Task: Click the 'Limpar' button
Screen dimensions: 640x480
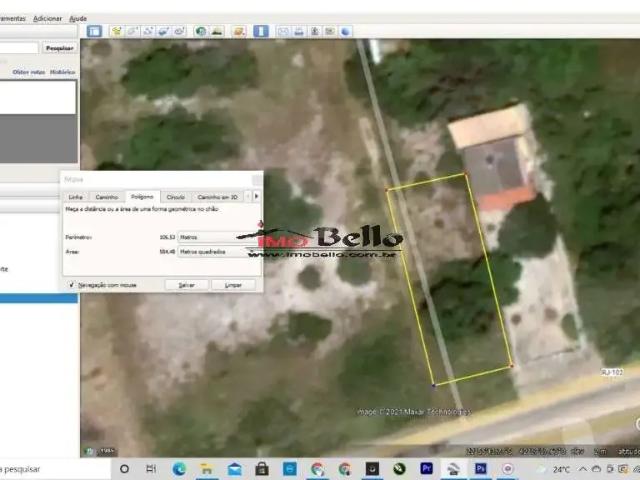Action: [233, 285]
